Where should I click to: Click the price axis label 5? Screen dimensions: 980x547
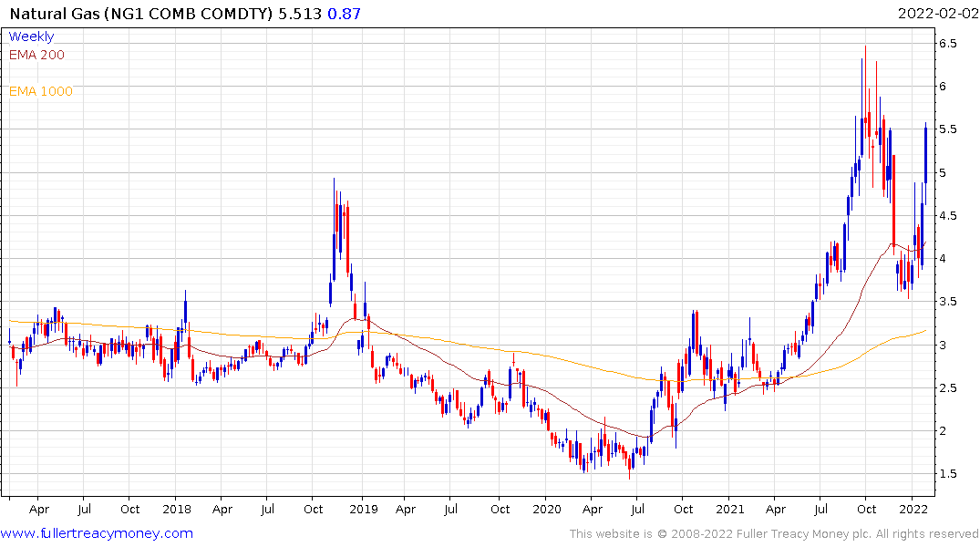943,172
